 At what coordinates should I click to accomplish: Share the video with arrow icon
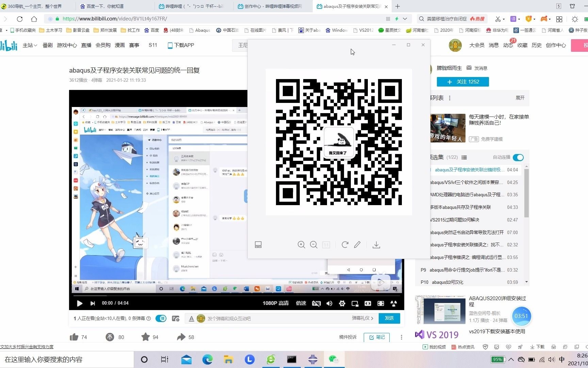[x=181, y=337]
